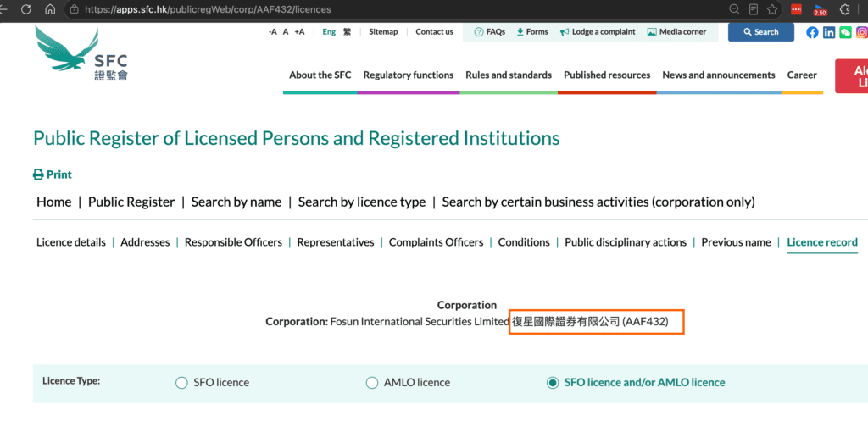
Task: Open the Career menu
Action: tap(802, 75)
